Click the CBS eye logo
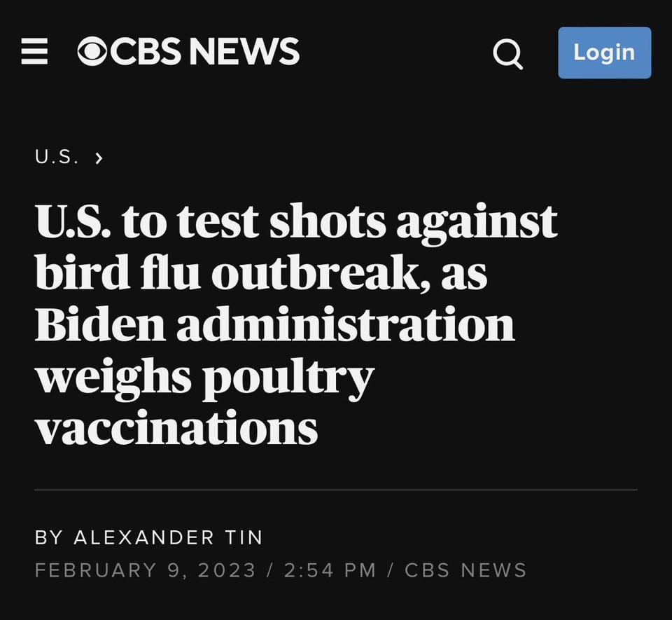The height and width of the screenshot is (620, 672). (x=92, y=51)
